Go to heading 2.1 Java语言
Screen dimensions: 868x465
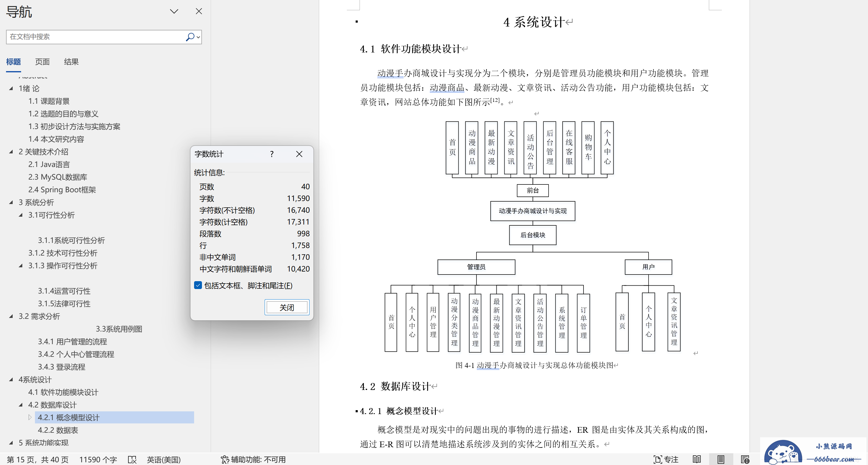(49, 165)
